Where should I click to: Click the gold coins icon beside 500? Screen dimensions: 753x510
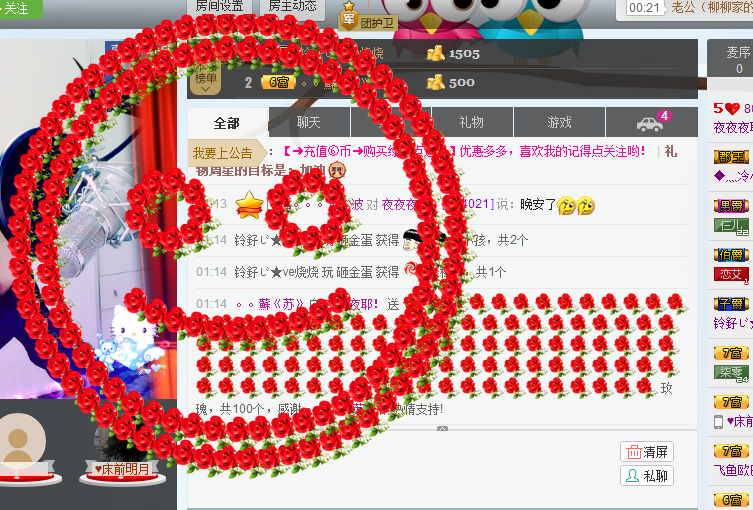(435, 82)
